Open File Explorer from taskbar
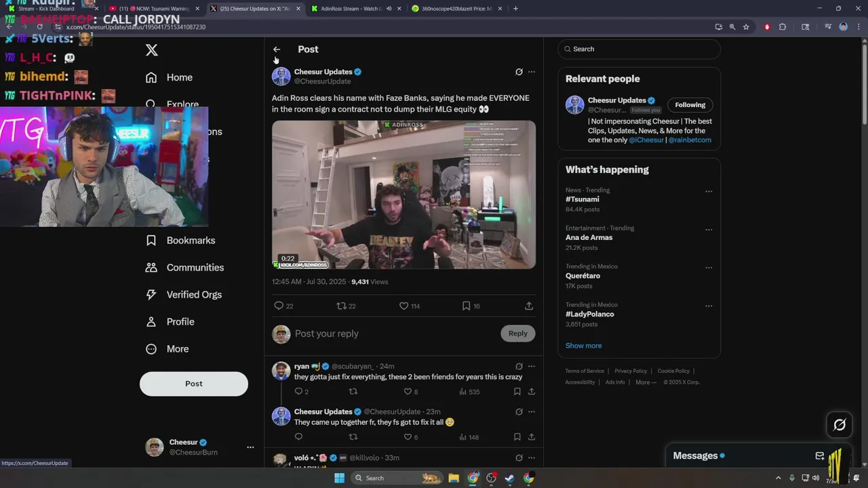Viewport: 868px width, 488px height. [x=454, y=478]
